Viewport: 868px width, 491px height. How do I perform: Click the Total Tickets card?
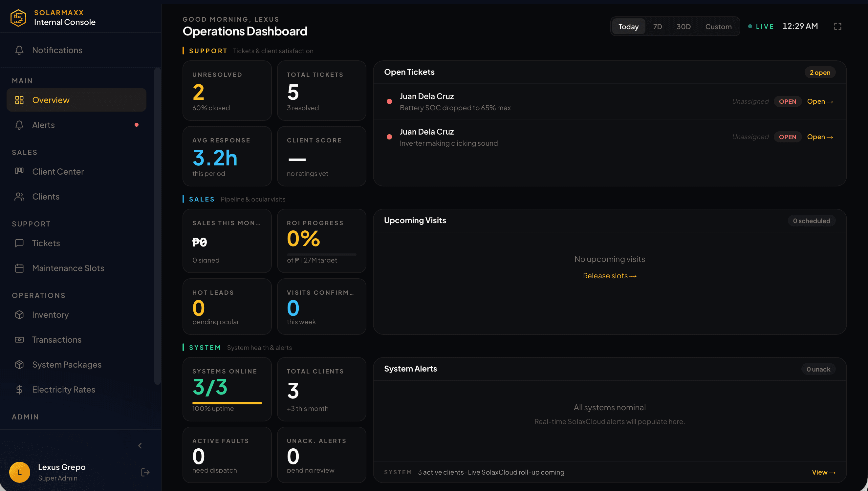click(x=321, y=91)
